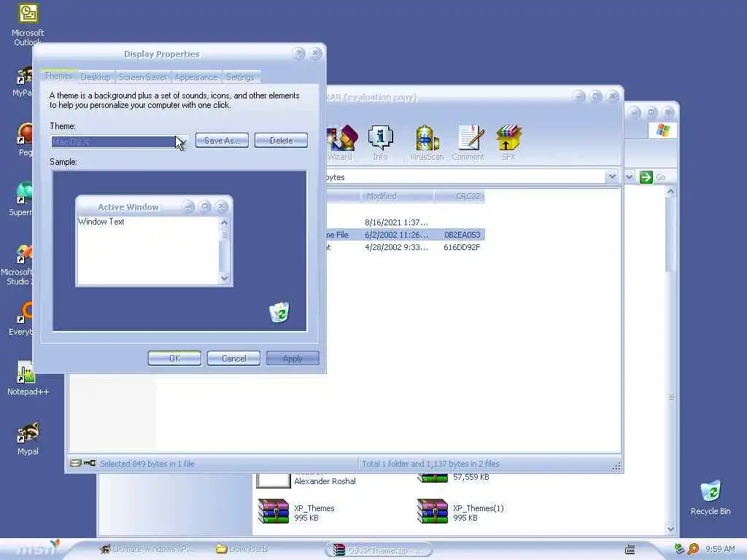The width and height of the screenshot is (747, 560).
Task: Open the Settings tab
Action: click(239, 77)
